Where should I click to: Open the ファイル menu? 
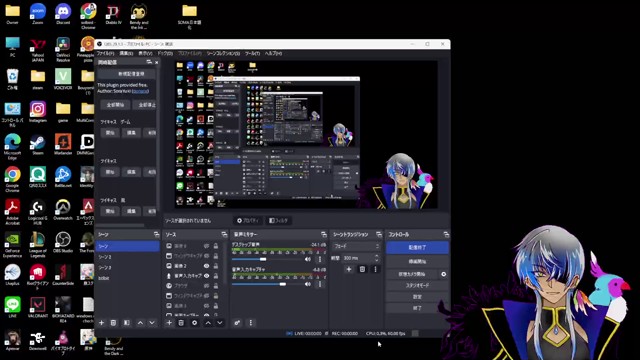coord(105,53)
